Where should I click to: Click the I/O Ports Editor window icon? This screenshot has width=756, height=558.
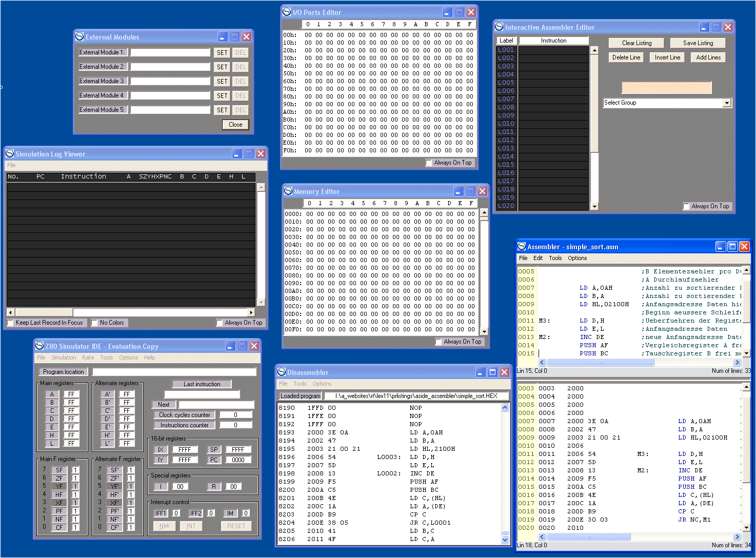pyautogui.click(x=287, y=12)
